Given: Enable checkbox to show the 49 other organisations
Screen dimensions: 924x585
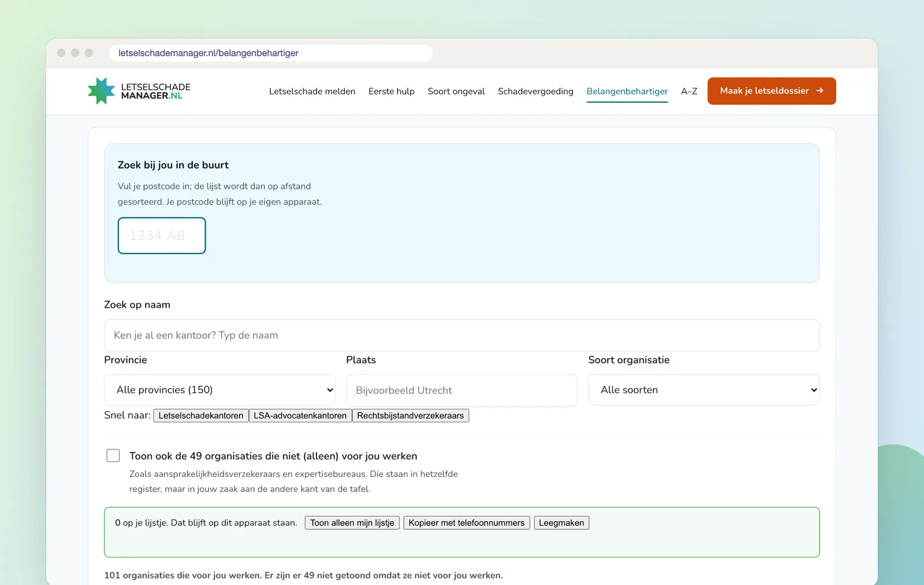Looking at the screenshot, I should [x=113, y=456].
